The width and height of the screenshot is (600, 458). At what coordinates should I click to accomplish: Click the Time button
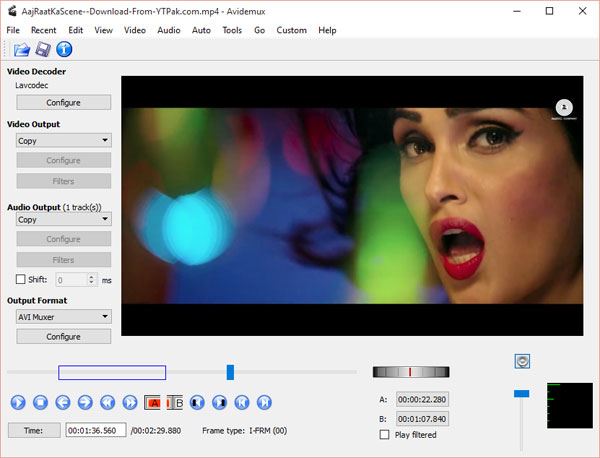coord(34,430)
